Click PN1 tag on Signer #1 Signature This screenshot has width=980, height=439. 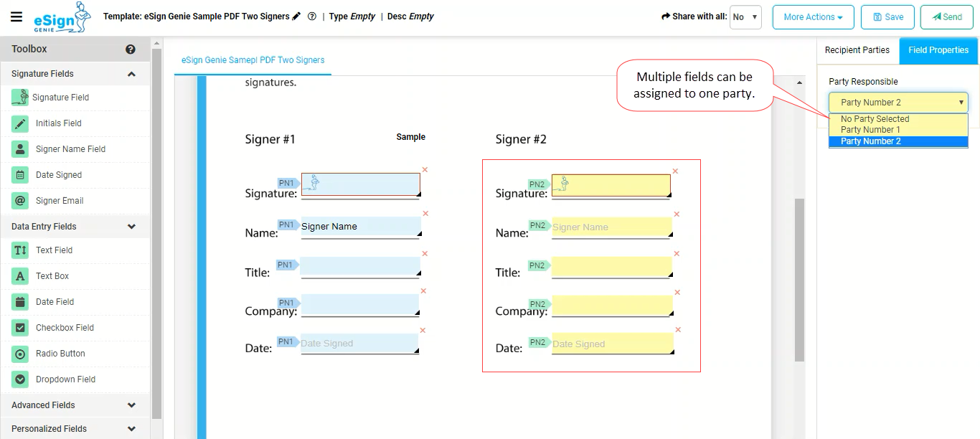tap(288, 184)
